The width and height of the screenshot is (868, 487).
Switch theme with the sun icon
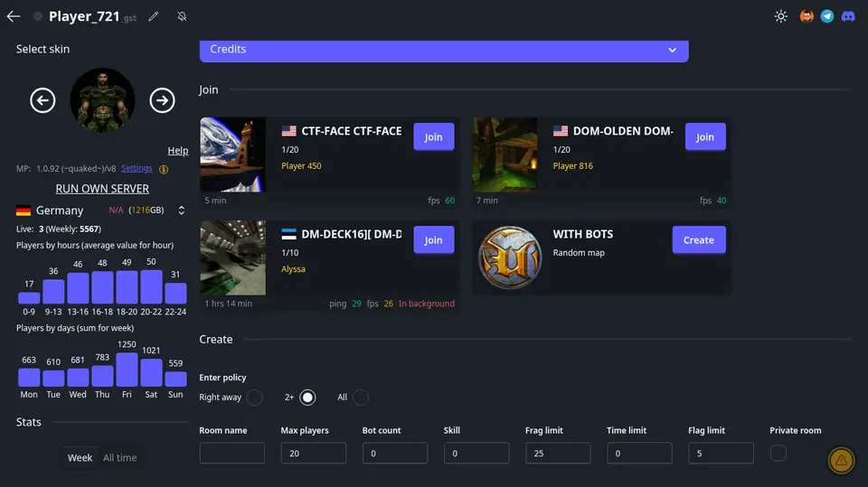pos(780,16)
